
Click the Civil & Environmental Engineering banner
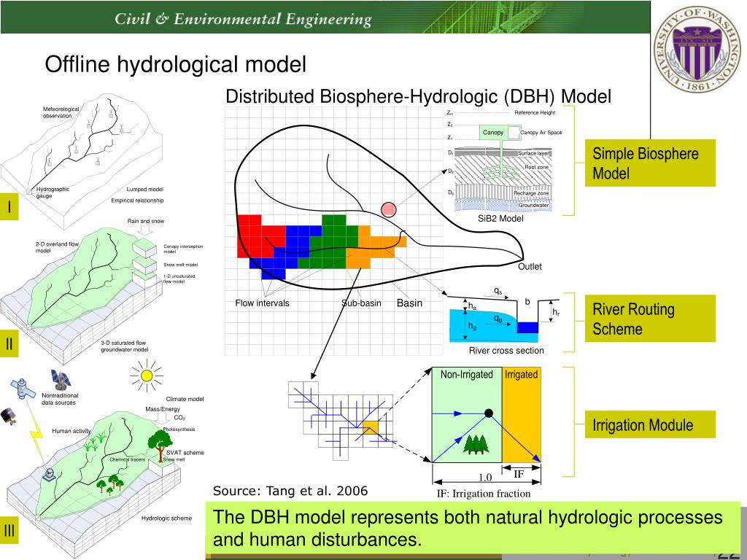click(x=325, y=17)
